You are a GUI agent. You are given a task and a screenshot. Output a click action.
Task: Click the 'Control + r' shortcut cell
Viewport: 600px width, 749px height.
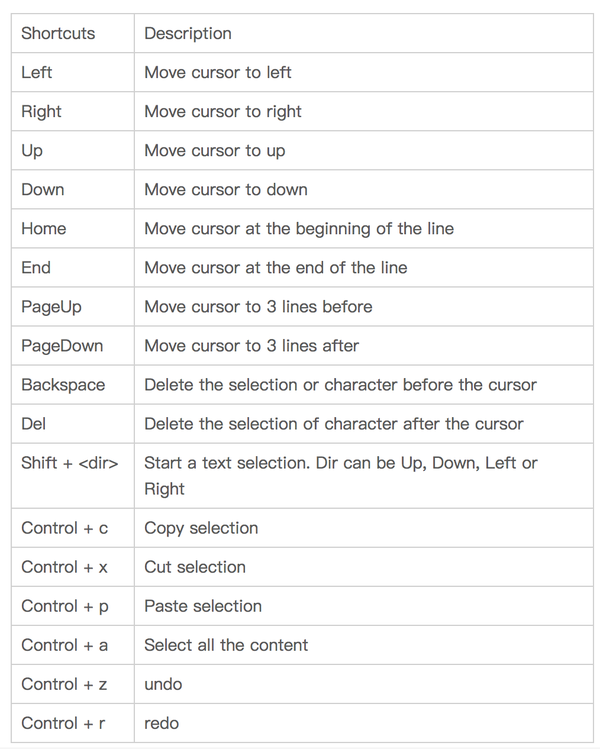point(64,722)
